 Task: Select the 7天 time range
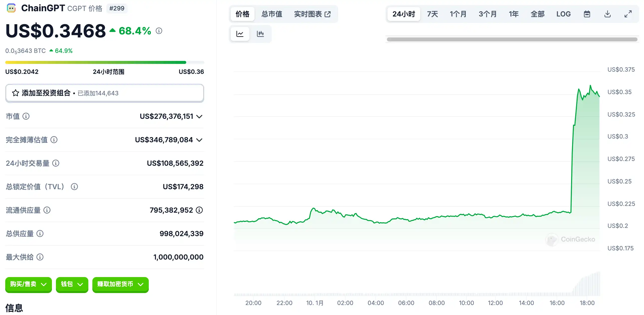pyautogui.click(x=432, y=14)
